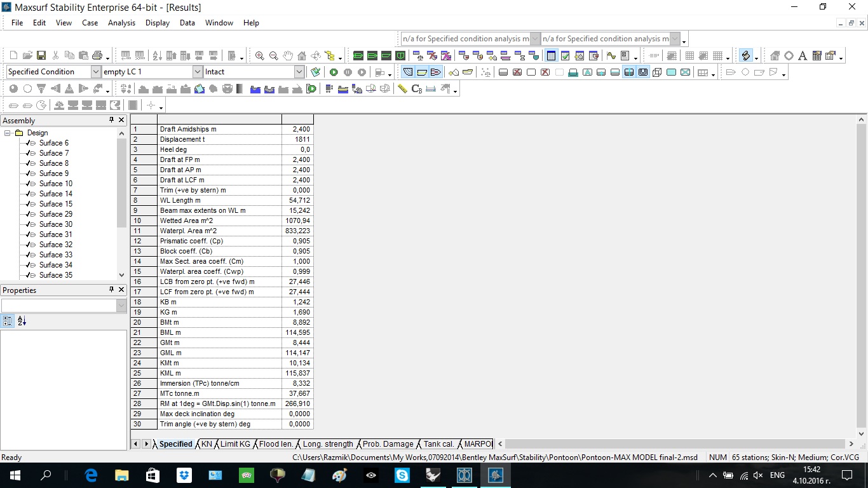Switch to the Limit KG tab

click(x=234, y=444)
